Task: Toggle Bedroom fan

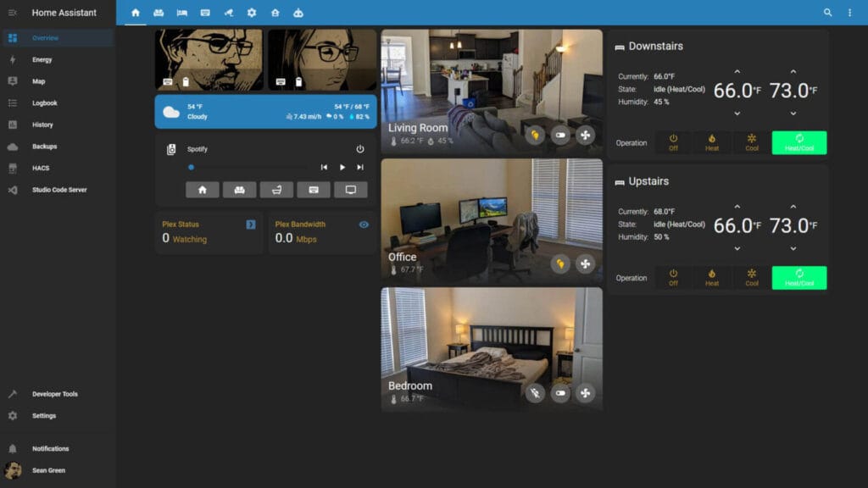Action: 585,393
